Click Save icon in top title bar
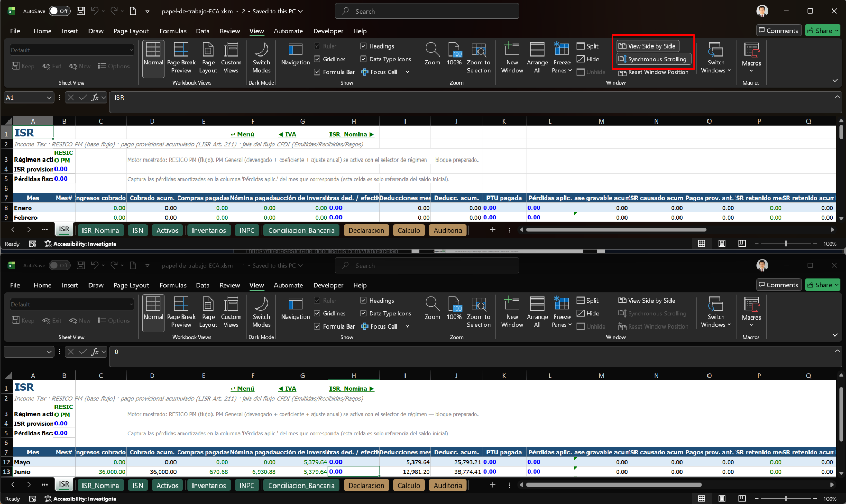Viewport: 846px width, 504px height. 81,11
